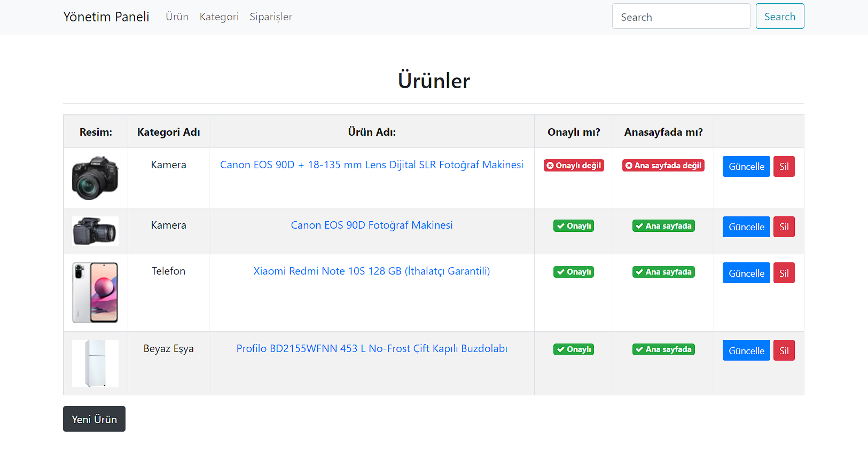Image resolution: width=868 pixels, height=476 pixels.
Task: Click the Onaylı badge in Canon EOS 90D Fotoğraf Makinesi row
Action: (x=574, y=226)
